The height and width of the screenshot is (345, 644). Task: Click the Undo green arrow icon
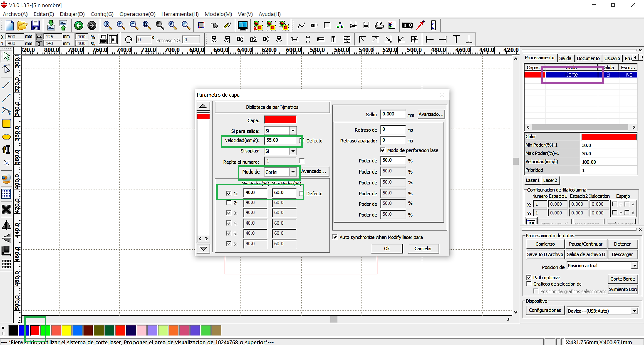[79, 26]
